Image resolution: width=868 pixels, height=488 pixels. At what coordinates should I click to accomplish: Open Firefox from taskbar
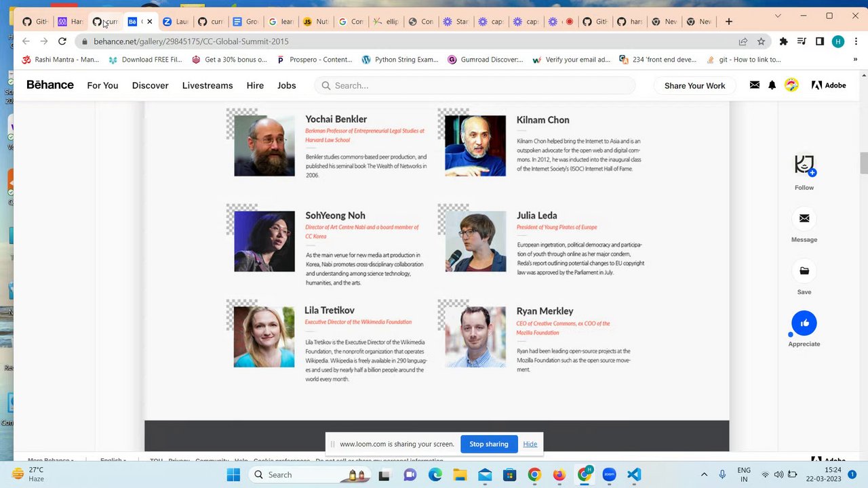(559, 474)
